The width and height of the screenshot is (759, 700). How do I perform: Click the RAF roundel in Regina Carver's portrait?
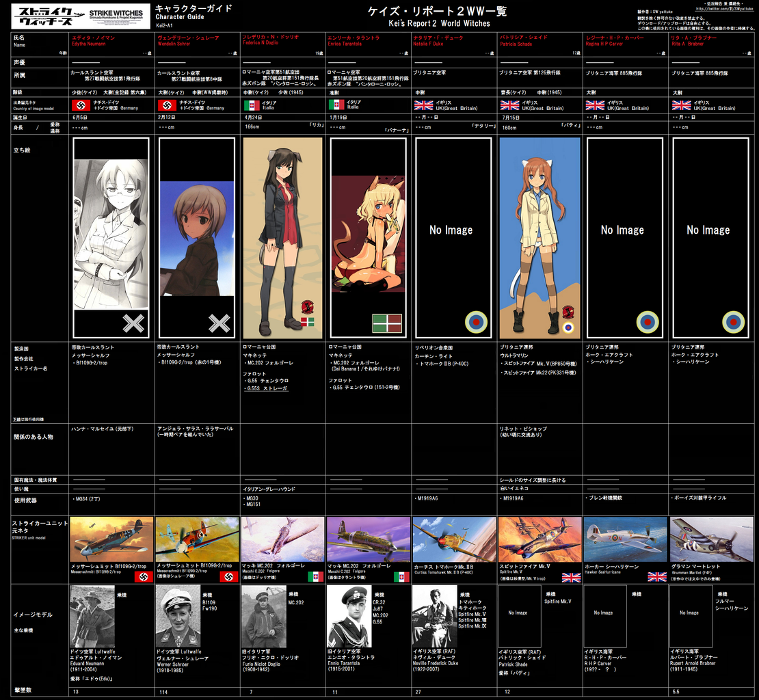[648, 322]
